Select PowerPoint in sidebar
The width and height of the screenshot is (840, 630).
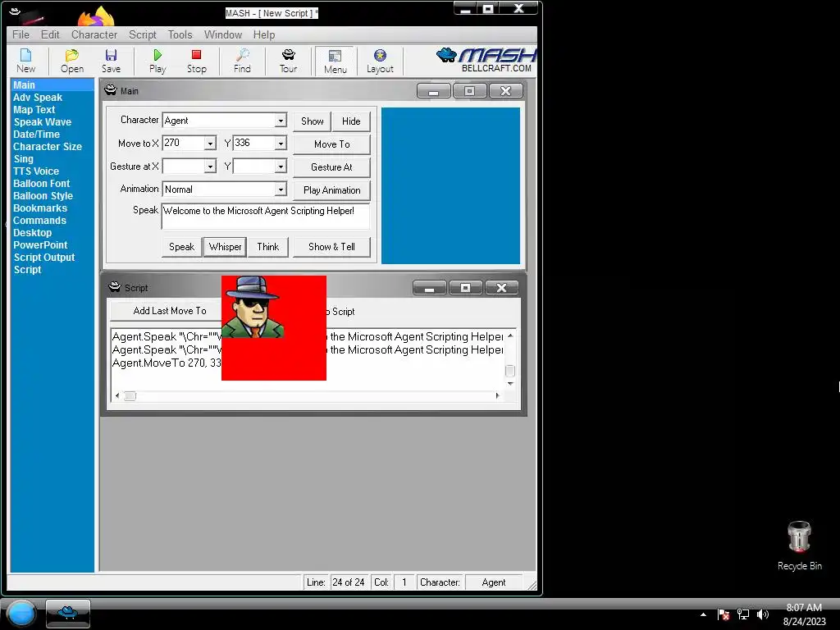[x=40, y=245]
